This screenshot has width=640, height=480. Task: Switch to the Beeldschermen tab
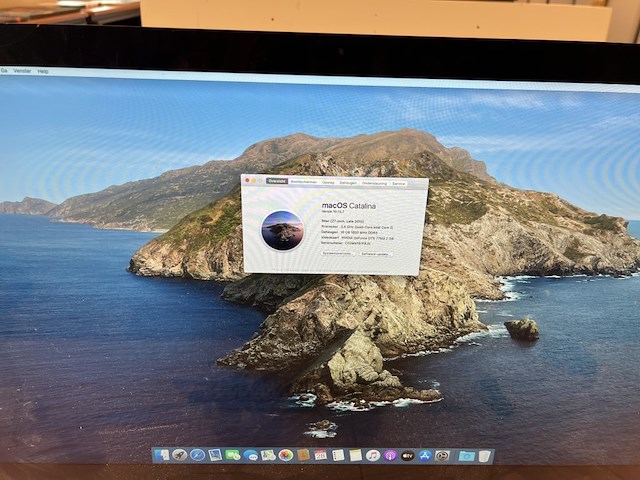[303, 182]
